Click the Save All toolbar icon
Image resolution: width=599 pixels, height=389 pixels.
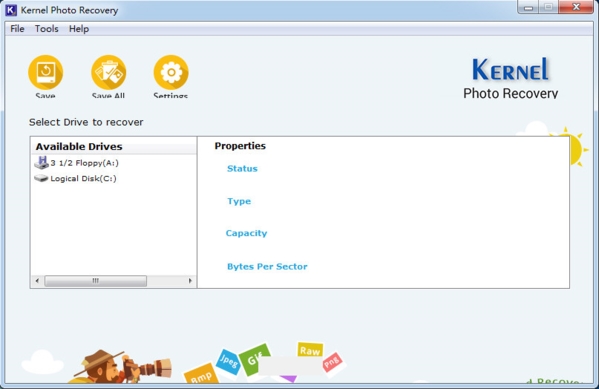[x=108, y=73]
